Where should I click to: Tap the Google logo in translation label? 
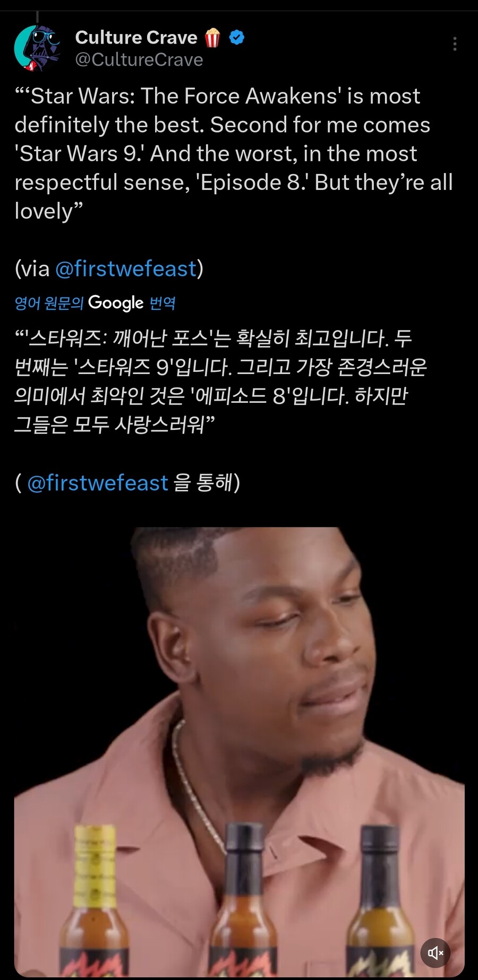[116, 302]
